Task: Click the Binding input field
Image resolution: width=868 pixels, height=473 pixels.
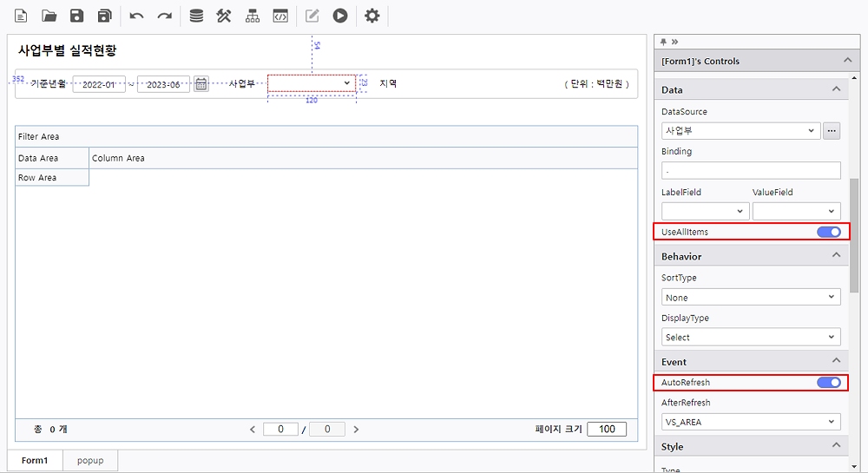Action: 750,170
